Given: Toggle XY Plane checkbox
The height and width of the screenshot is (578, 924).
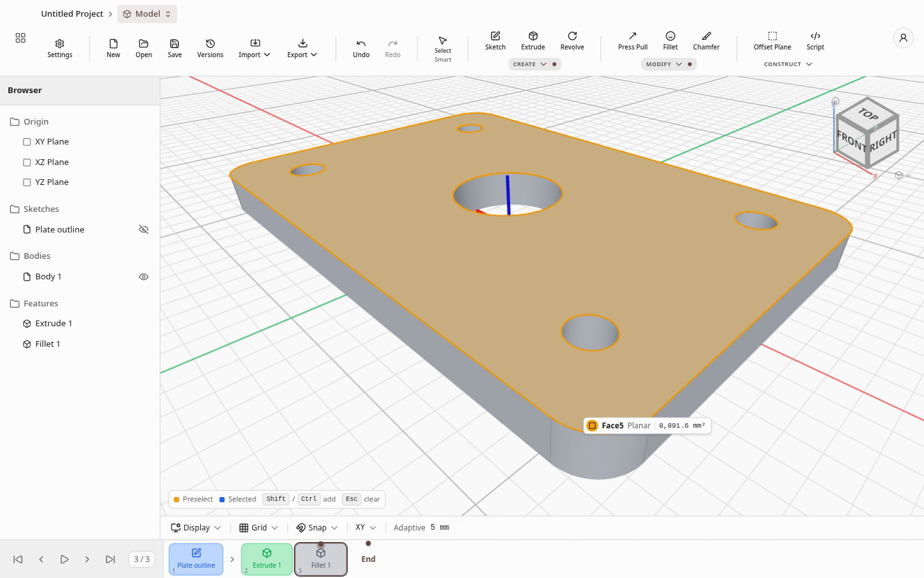Looking at the screenshot, I should tap(27, 142).
